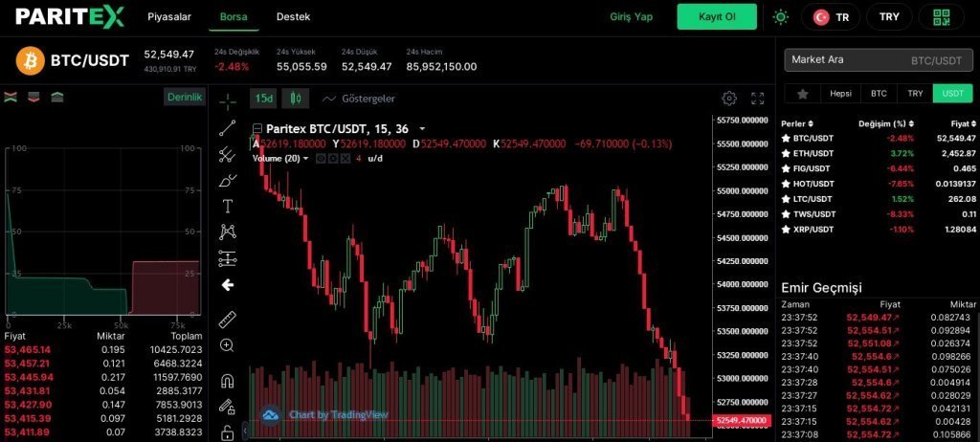Sort markets by Perler column

(797, 123)
